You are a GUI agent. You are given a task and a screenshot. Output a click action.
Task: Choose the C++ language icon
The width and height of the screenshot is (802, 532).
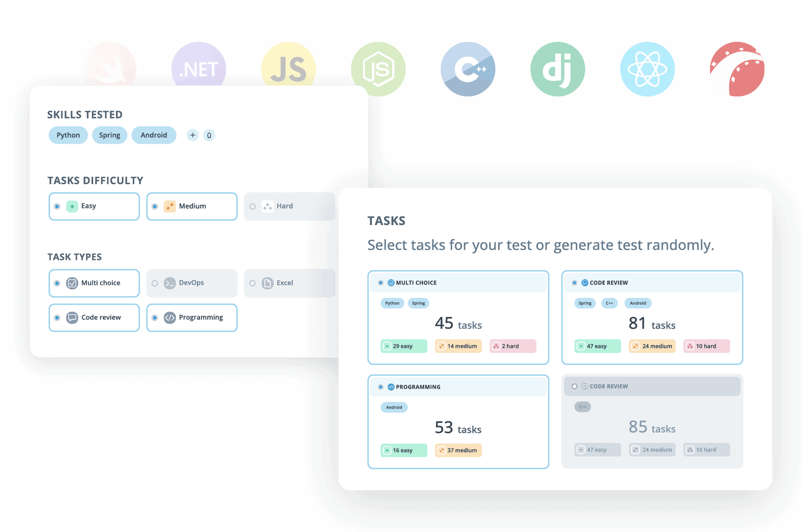coord(468,69)
